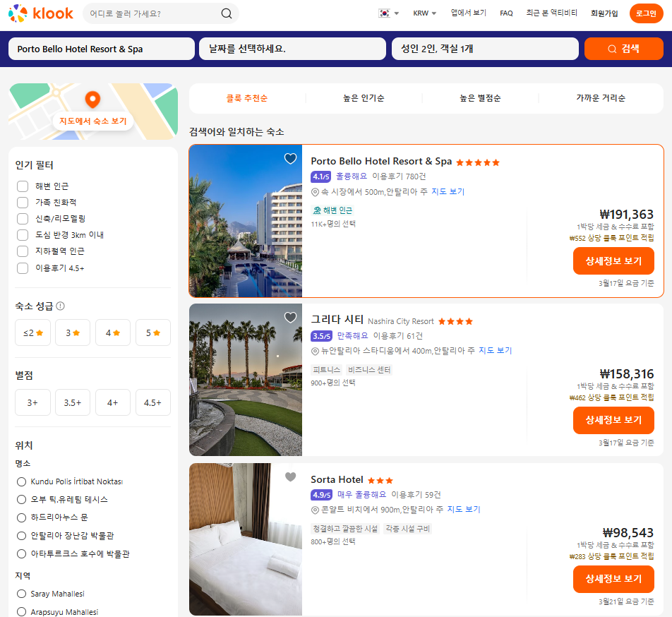Viewport: 672px width, 617px height.
Task: Click the Sorta Hotel bedroom photo
Action: (x=246, y=539)
